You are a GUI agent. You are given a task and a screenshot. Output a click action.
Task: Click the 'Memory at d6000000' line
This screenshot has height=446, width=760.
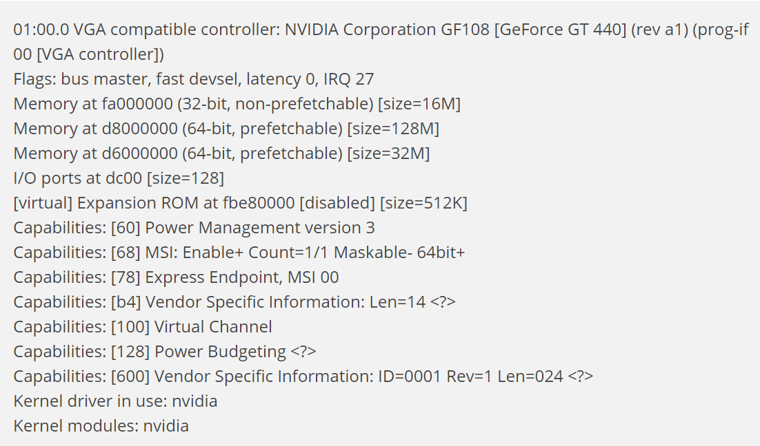click(x=221, y=153)
